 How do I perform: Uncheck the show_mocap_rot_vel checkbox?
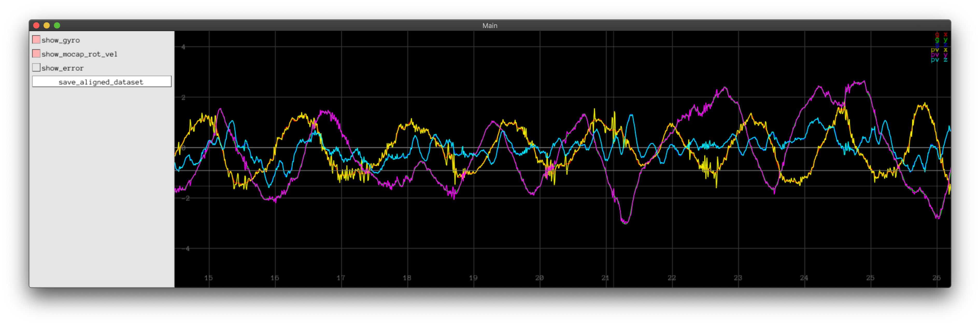[x=37, y=54]
